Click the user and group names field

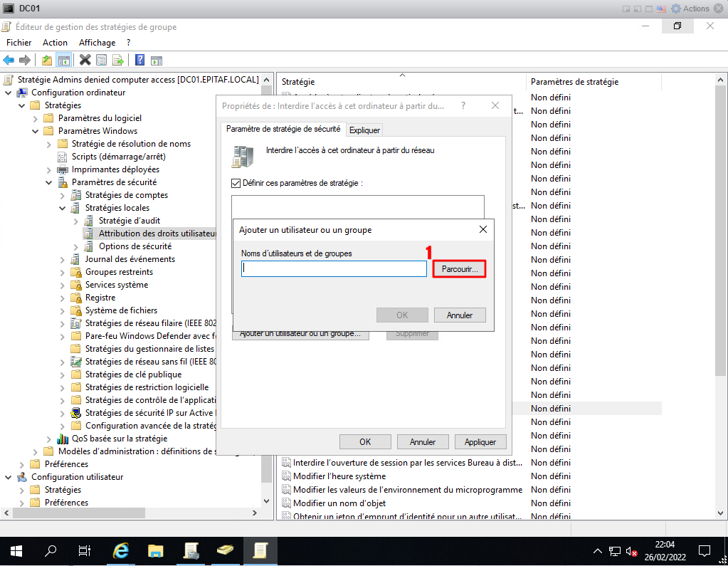333,268
